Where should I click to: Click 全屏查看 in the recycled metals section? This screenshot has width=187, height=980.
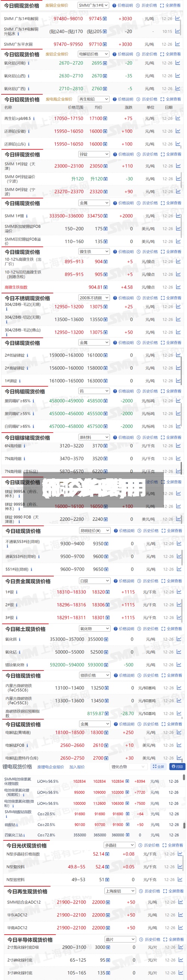click(173, 891)
